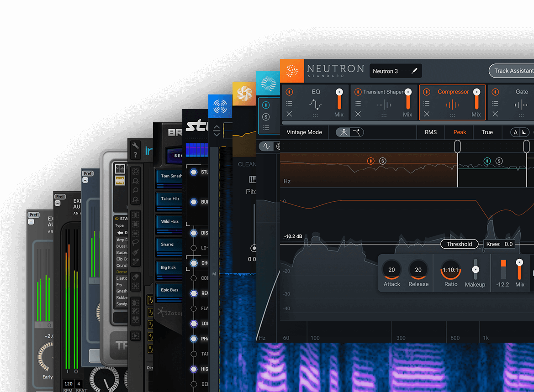Click the Makeup gain slider handle
This screenshot has height=392, width=534.
click(475, 270)
